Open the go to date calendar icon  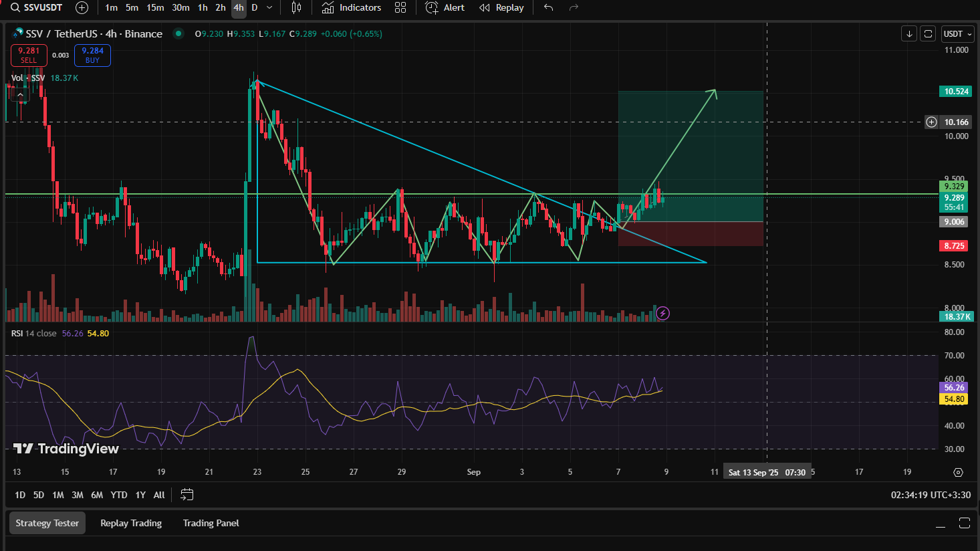(187, 495)
